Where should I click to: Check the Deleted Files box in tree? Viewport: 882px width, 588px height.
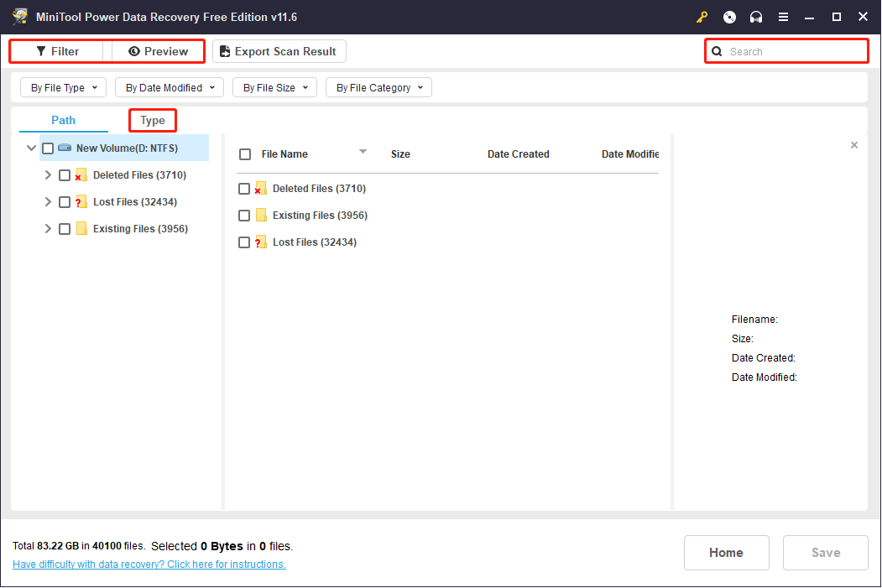click(x=65, y=175)
